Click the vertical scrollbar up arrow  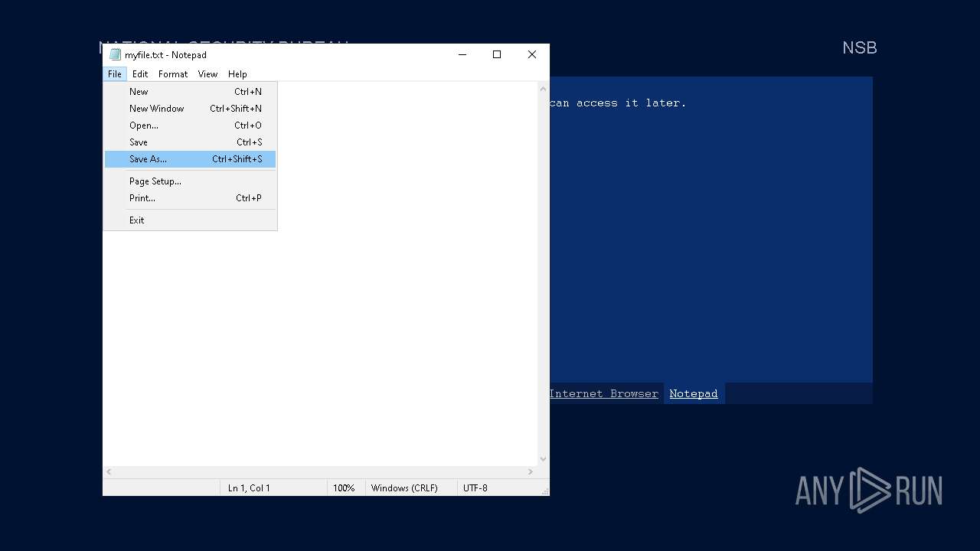tap(543, 89)
